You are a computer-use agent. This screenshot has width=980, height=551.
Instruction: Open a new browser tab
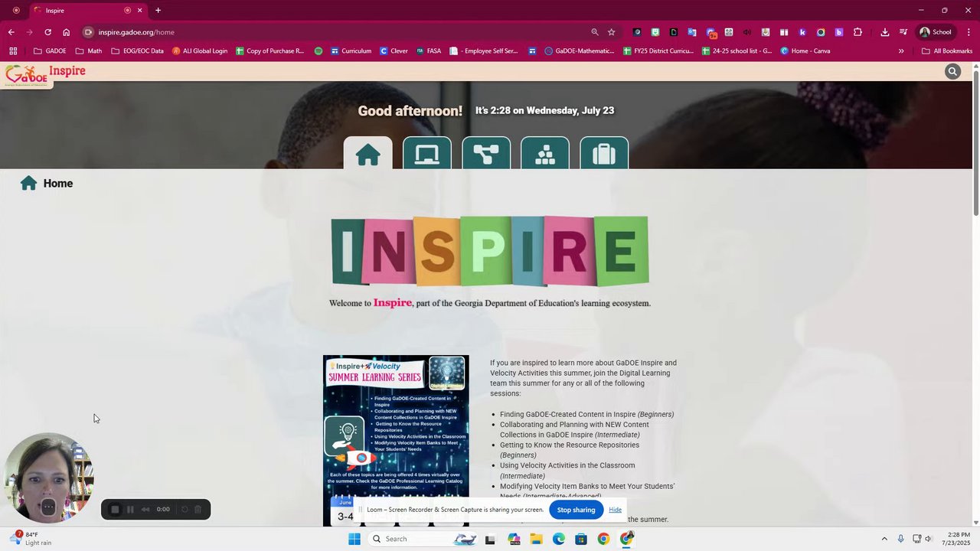tap(158, 10)
